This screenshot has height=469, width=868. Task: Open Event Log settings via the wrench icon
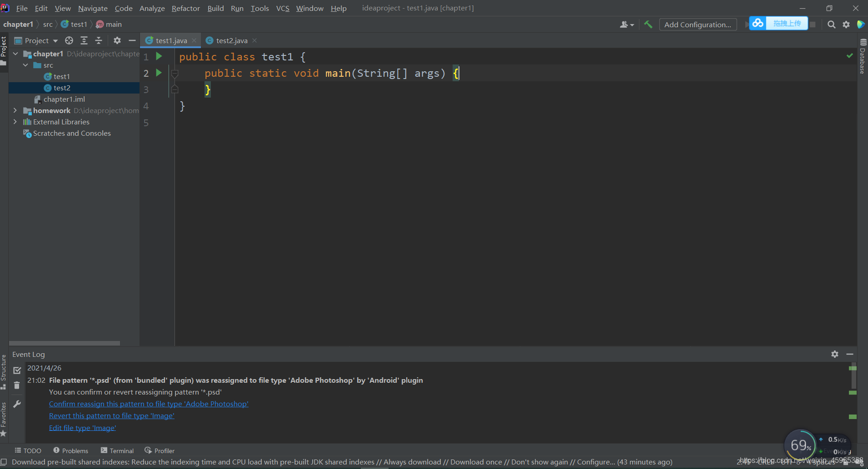click(x=17, y=404)
